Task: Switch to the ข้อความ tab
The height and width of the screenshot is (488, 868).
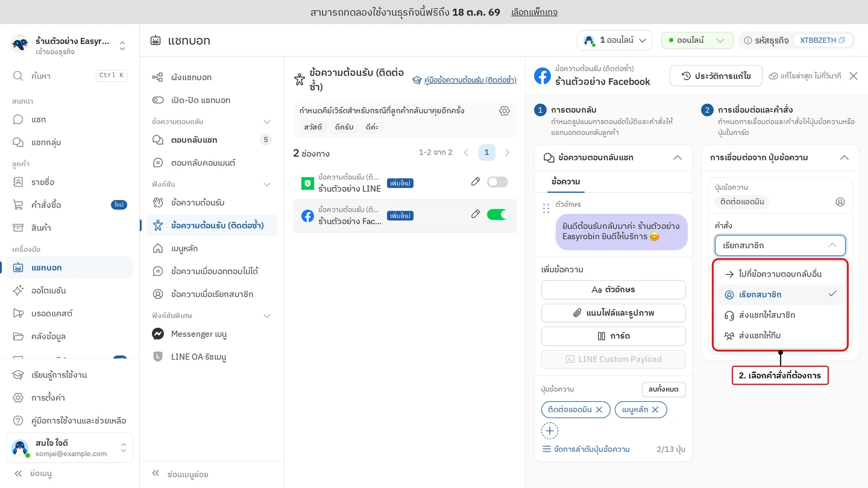Action: (566, 181)
